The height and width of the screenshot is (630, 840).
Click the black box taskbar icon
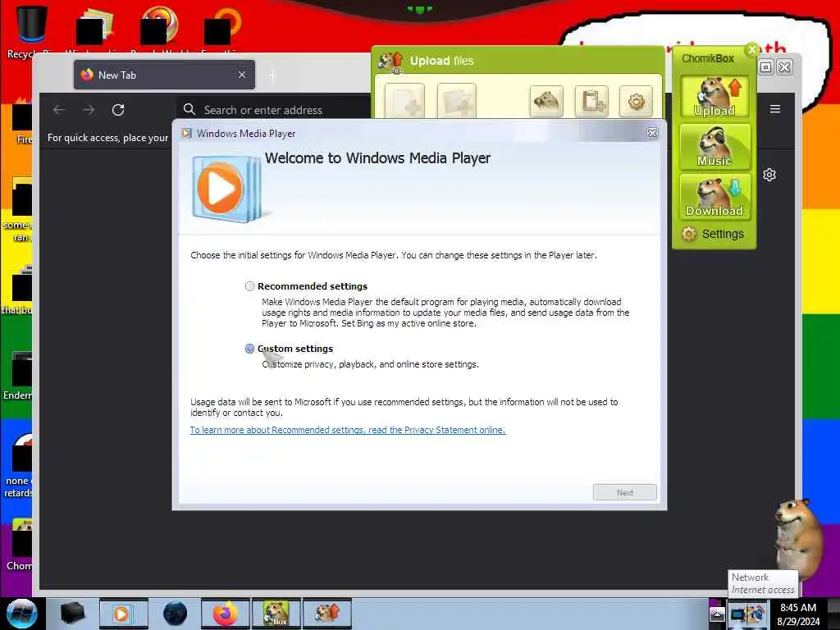click(72, 614)
